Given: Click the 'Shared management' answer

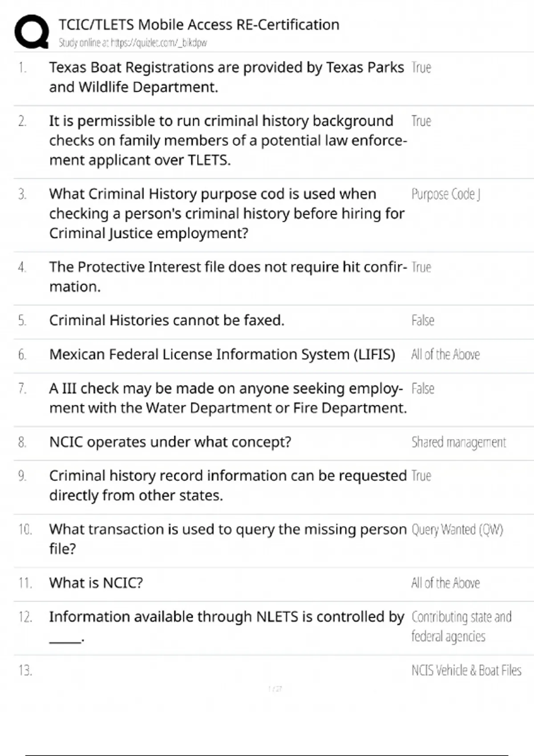Looking at the screenshot, I should (x=458, y=442).
